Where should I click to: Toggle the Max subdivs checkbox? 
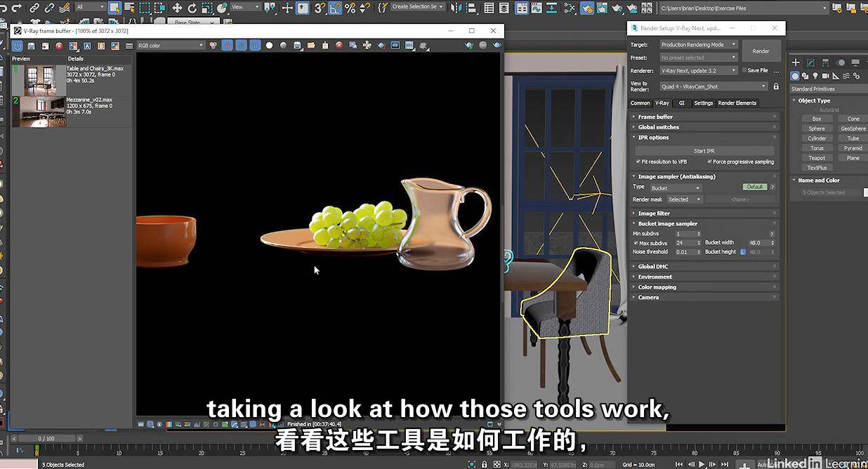636,243
